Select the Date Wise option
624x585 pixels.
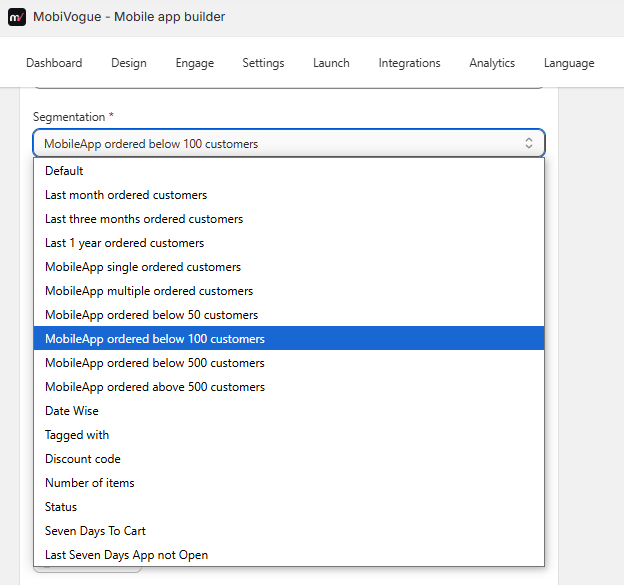289,411
